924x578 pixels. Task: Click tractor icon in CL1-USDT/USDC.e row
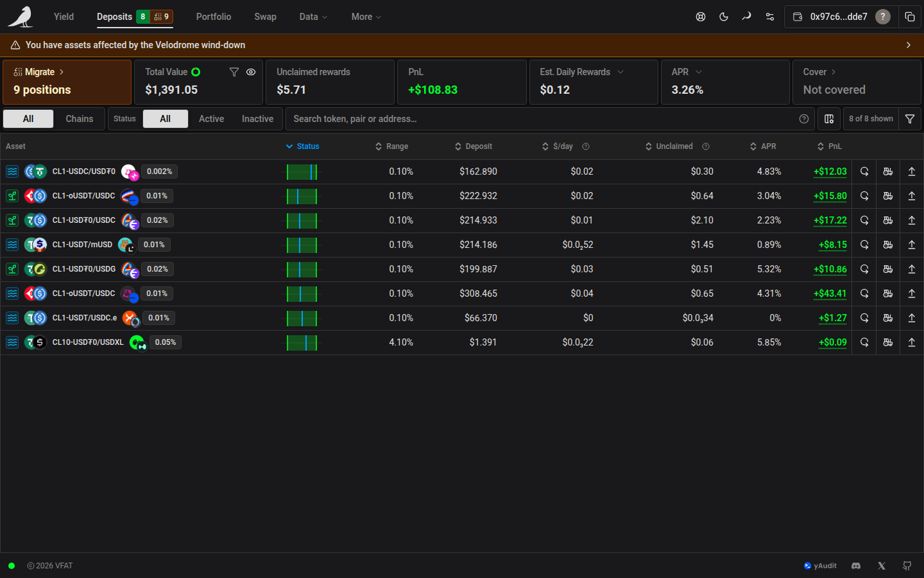pos(888,318)
